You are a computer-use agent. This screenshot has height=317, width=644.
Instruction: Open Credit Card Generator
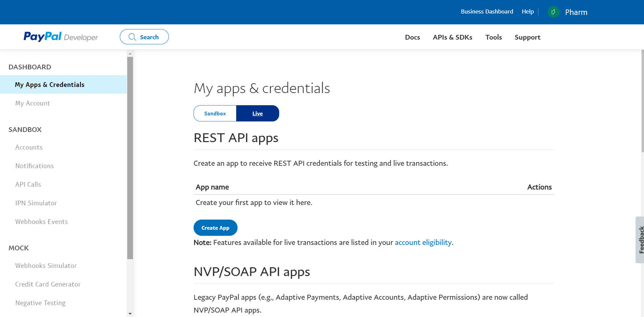(x=48, y=284)
